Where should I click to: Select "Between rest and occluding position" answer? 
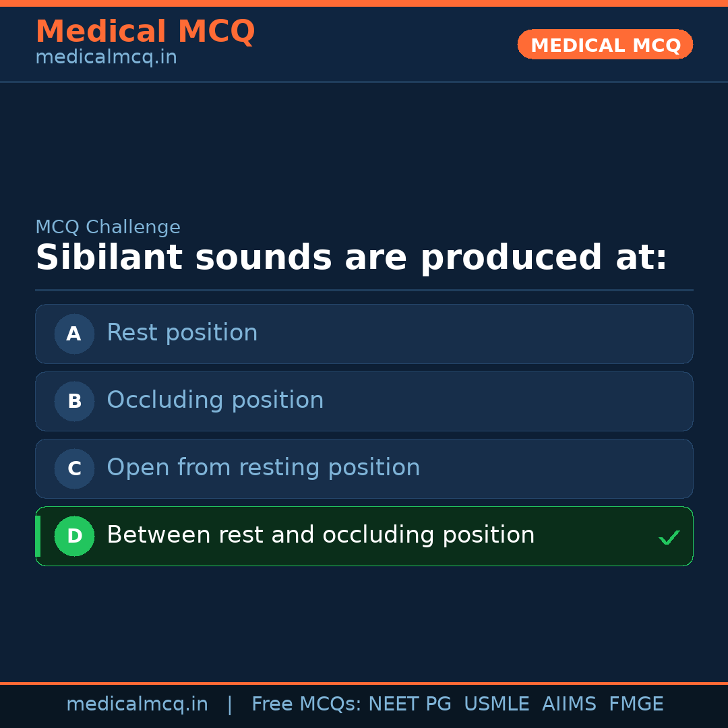click(x=320, y=535)
